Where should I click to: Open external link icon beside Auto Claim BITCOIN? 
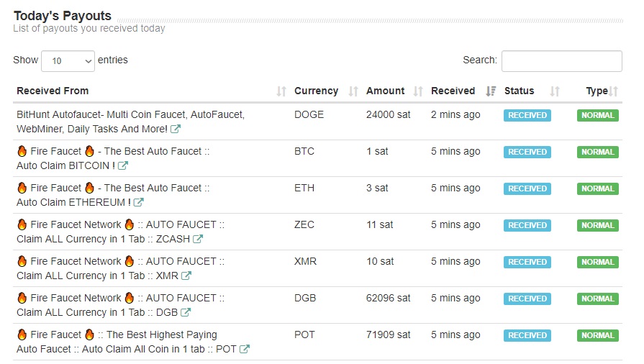(123, 165)
